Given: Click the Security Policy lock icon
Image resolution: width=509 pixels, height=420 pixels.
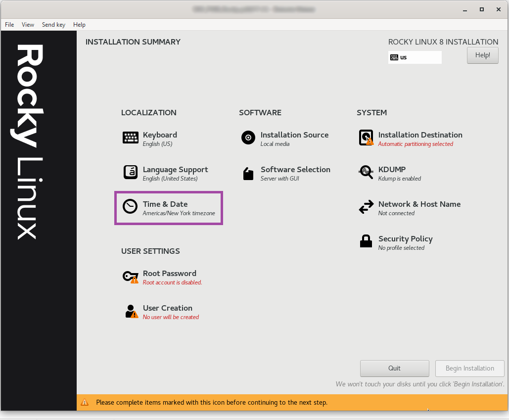Looking at the screenshot, I should (x=366, y=241).
